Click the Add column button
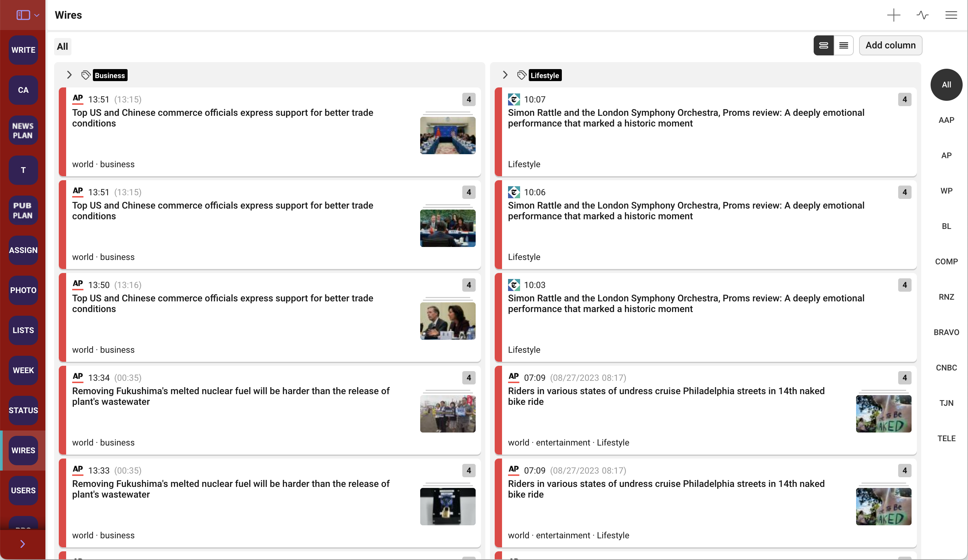 890,45
